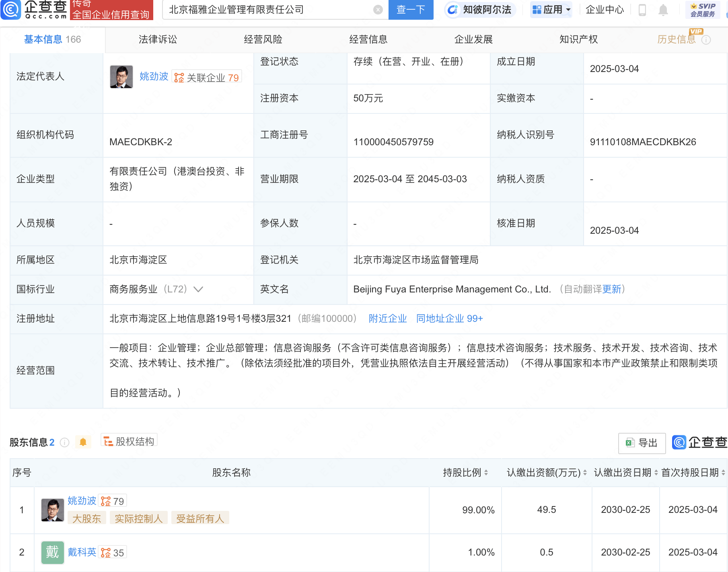Open shareholder 姚劲波 photo in row 1

coord(53,510)
